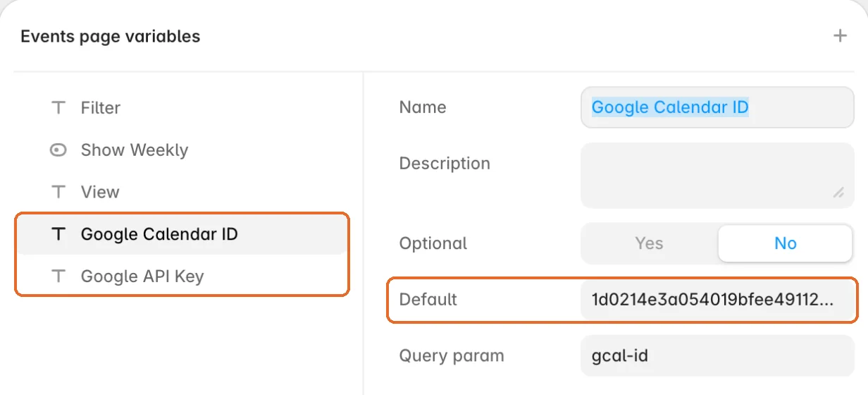Click the Events page variables heading
This screenshot has height=395, width=868.
(x=111, y=37)
